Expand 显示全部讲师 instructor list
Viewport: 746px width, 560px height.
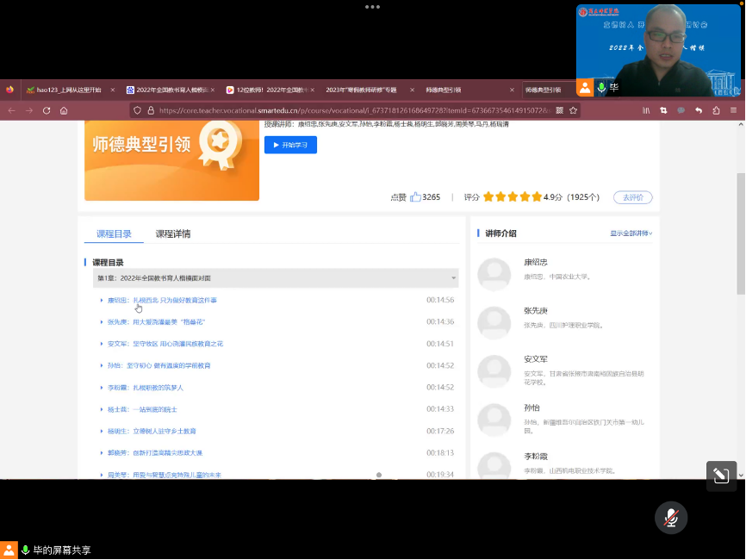coord(631,233)
